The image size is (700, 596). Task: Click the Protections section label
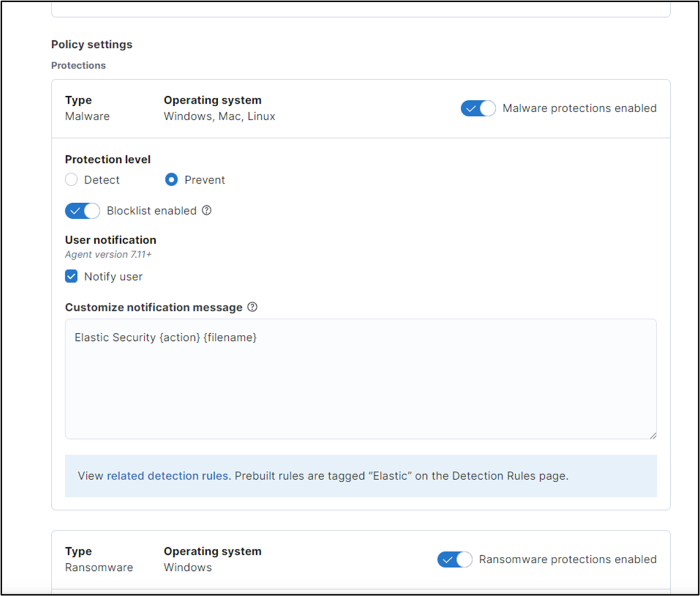coord(78,65)
